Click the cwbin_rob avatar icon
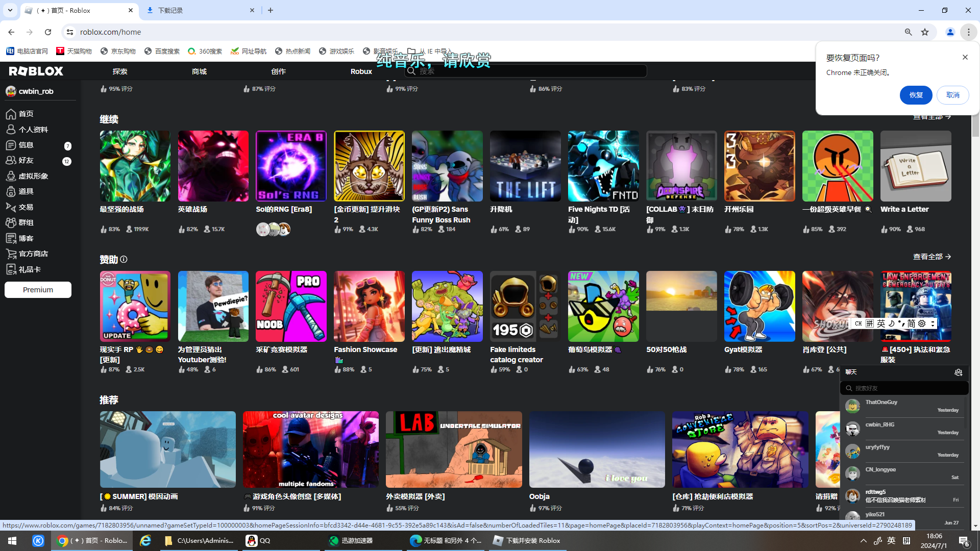This screenshot has height=551, width=980. (x=11, y=91)
